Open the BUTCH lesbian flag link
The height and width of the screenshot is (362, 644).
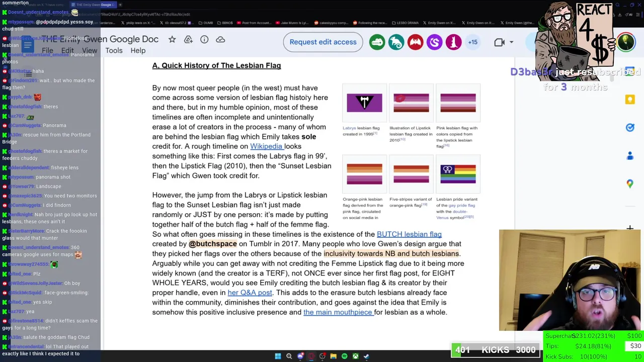(409, 234)
